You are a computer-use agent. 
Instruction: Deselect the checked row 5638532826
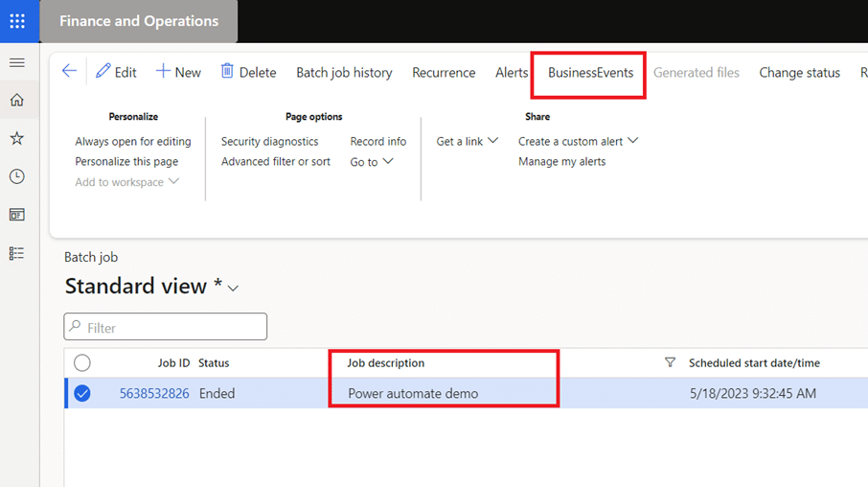click(x=82, y=393)
